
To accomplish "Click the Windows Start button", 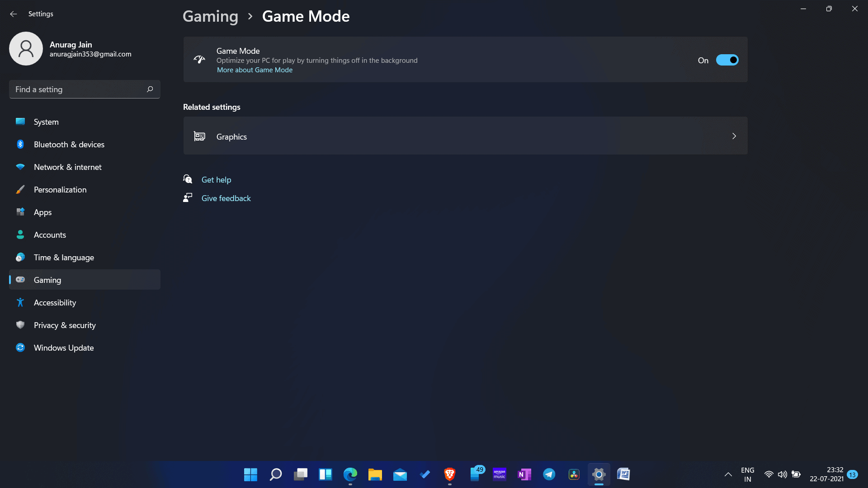I will (250, 474).
